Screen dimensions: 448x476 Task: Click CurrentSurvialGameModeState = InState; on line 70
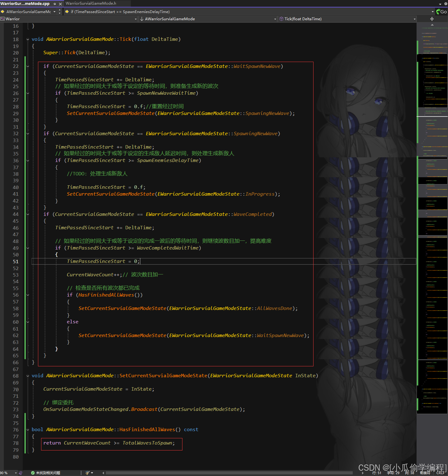coord(99,389)
